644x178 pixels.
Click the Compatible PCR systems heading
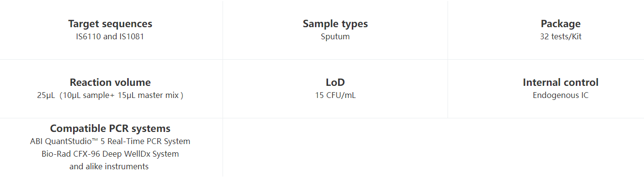click(x=110, y=129)
